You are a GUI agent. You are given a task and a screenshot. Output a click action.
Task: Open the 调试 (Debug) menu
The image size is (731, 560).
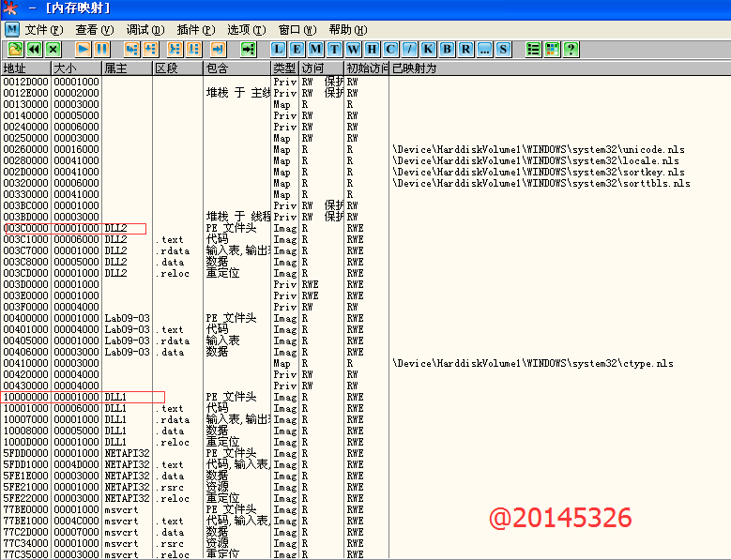pos(145,30)
